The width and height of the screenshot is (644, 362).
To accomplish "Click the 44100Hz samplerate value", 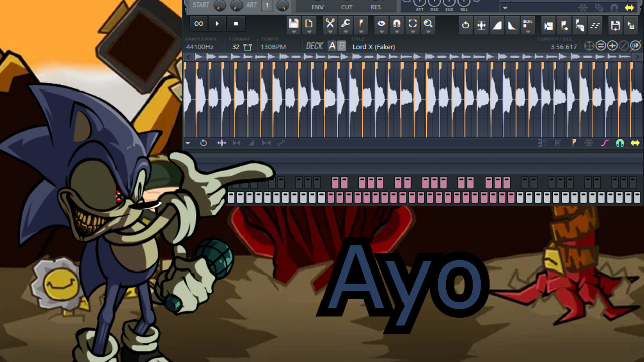I will tap(200, 47).
